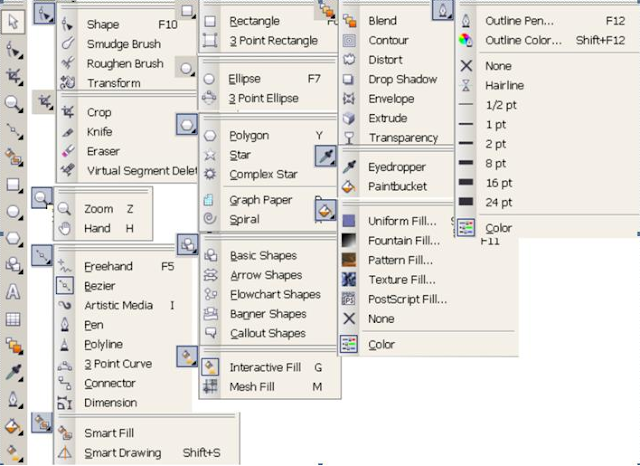Click the Distort effect icon
640x466 pixels.
[349, 60]
